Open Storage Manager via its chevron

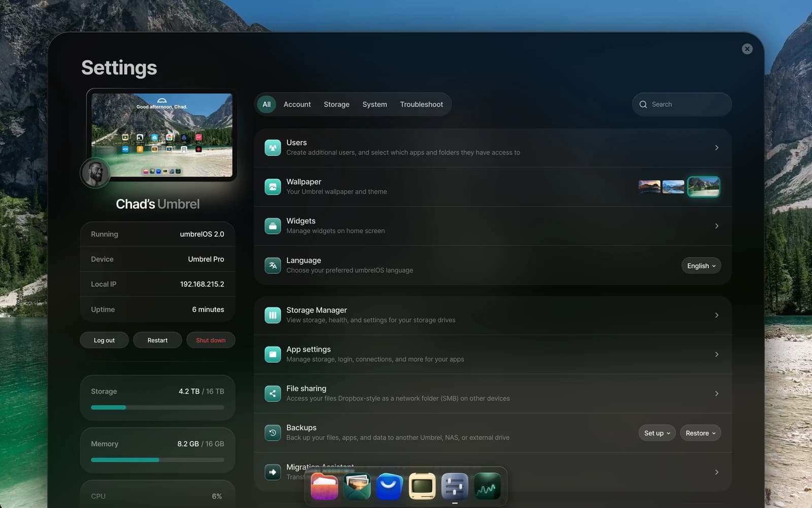717,315
